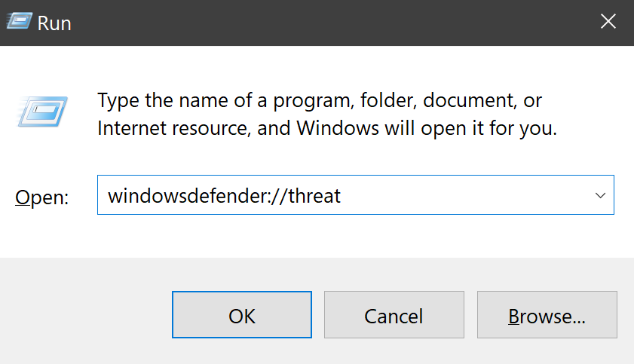Close the Run dialog with the X
Screen dimensions: 634x364
point(608,23)
